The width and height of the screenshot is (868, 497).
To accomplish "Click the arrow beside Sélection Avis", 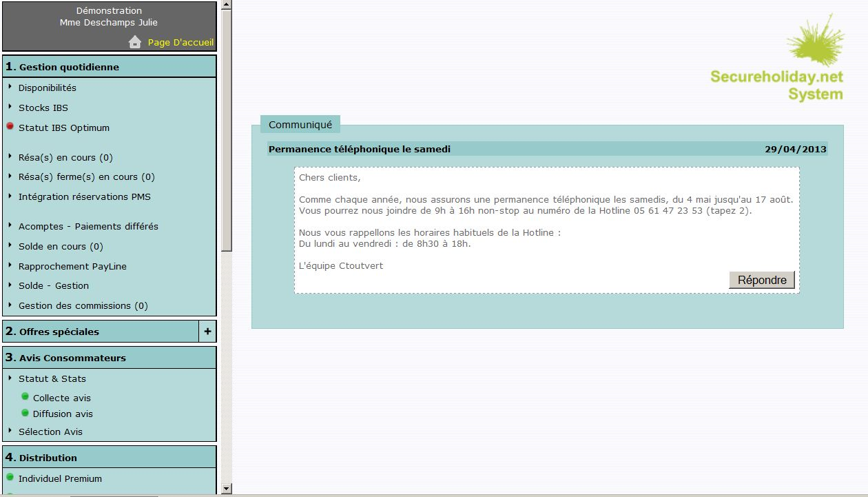I will [10, 431].
